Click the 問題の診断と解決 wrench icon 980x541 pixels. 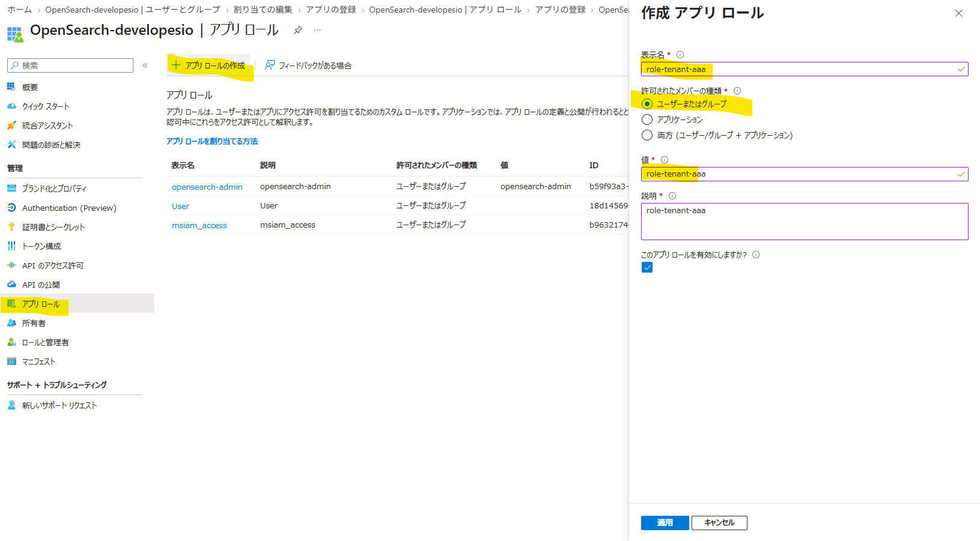pos(11,145)
